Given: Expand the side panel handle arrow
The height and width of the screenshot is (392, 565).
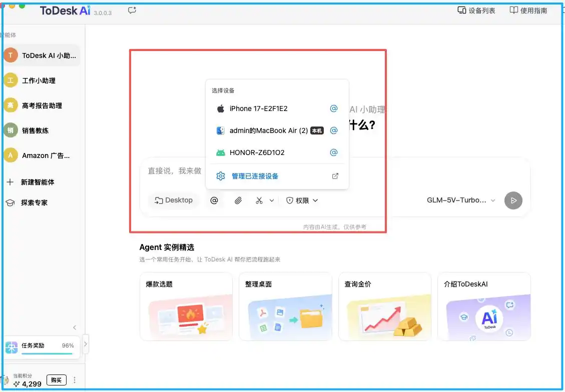Looking at the screenshot, I should [86, 344].
